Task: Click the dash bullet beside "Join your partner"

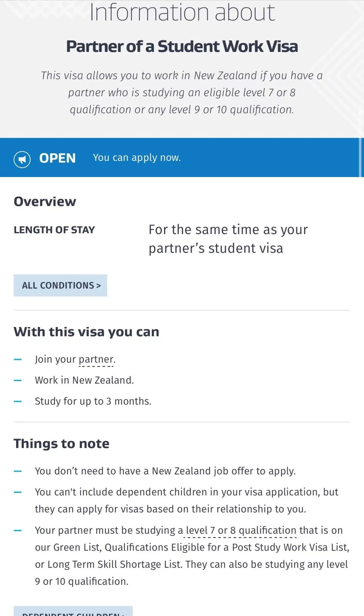Action: [x=18, y=359]
